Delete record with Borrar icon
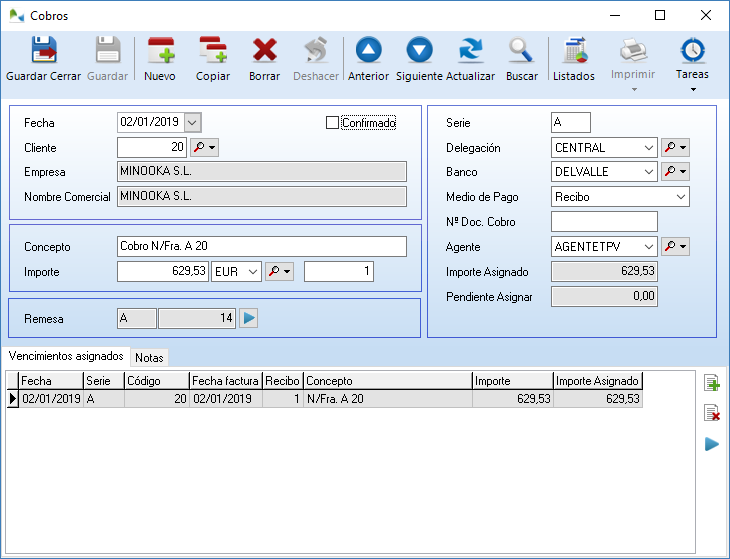This screenshot has height=559, width=730. 264,59
